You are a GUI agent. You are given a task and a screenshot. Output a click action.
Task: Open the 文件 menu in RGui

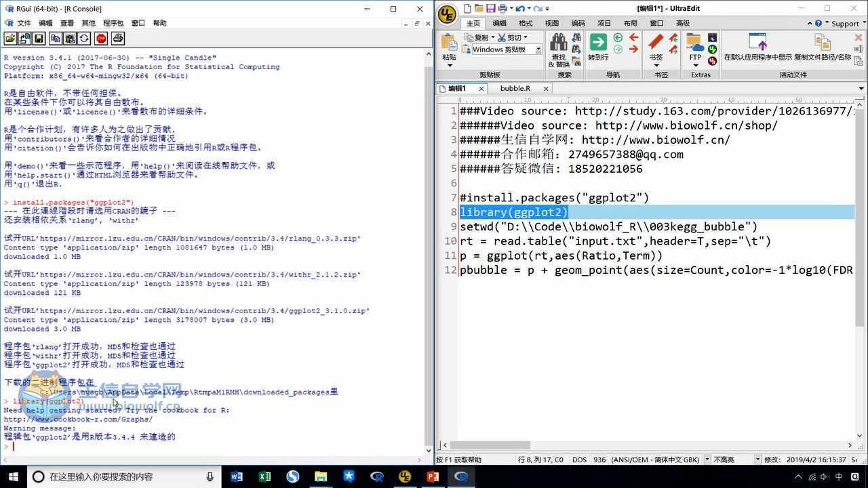[x=24, y=23]
